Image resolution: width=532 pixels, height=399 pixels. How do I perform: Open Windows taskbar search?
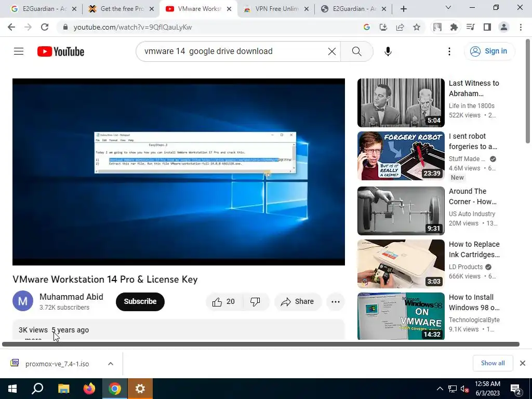(x=37, y=389)
